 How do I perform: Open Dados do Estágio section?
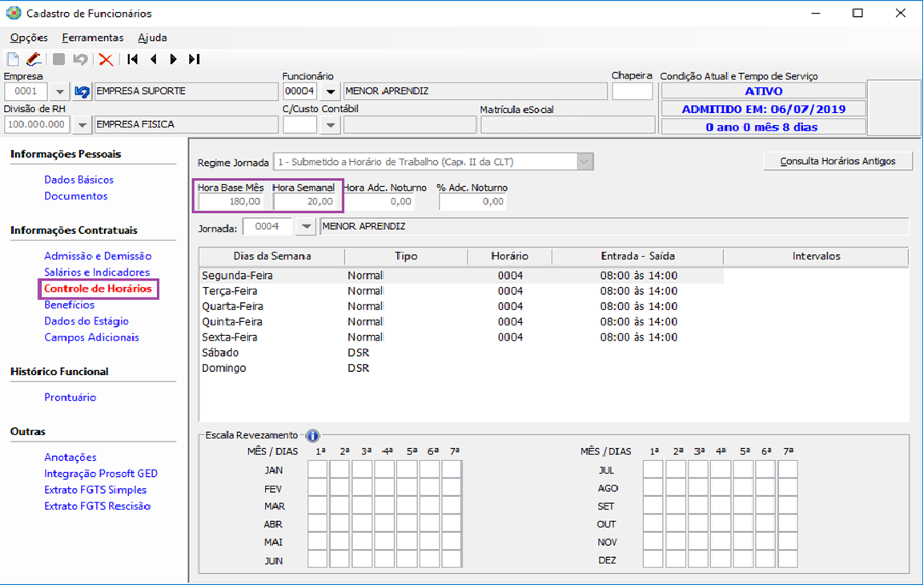86,321
